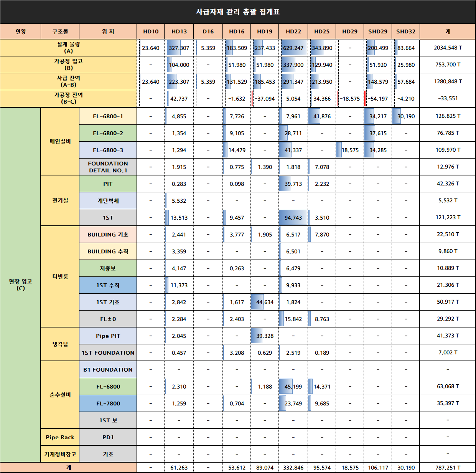Screen dimensions: 476x473
Task: Select the 현황 column header
Action: 21,31
